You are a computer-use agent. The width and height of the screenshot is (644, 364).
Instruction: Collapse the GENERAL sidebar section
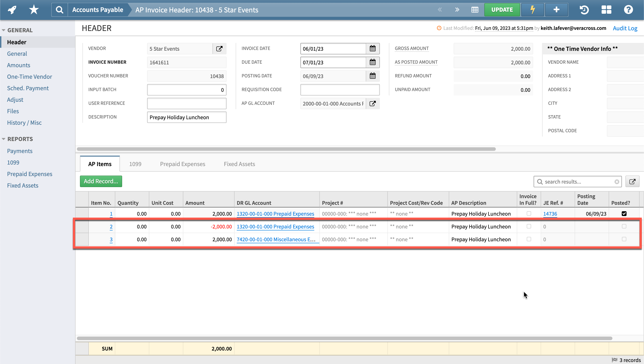(x=4, y=30)
